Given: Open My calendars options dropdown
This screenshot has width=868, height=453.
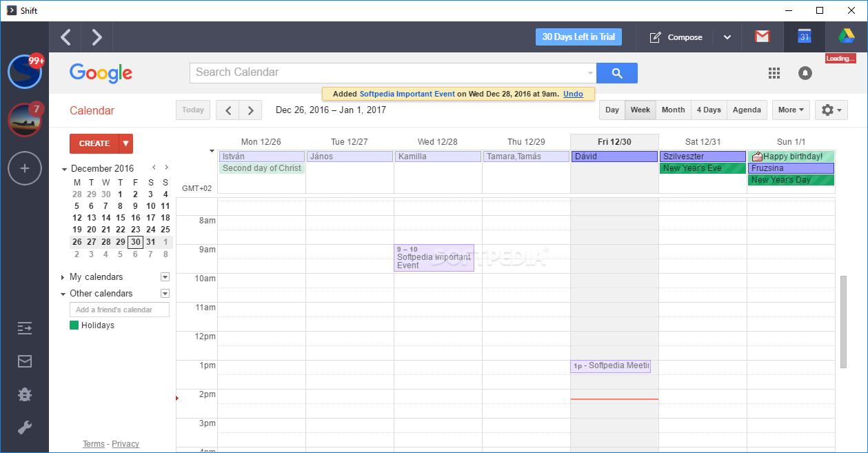Looking at the screenshot, I should tap(165, 277).
